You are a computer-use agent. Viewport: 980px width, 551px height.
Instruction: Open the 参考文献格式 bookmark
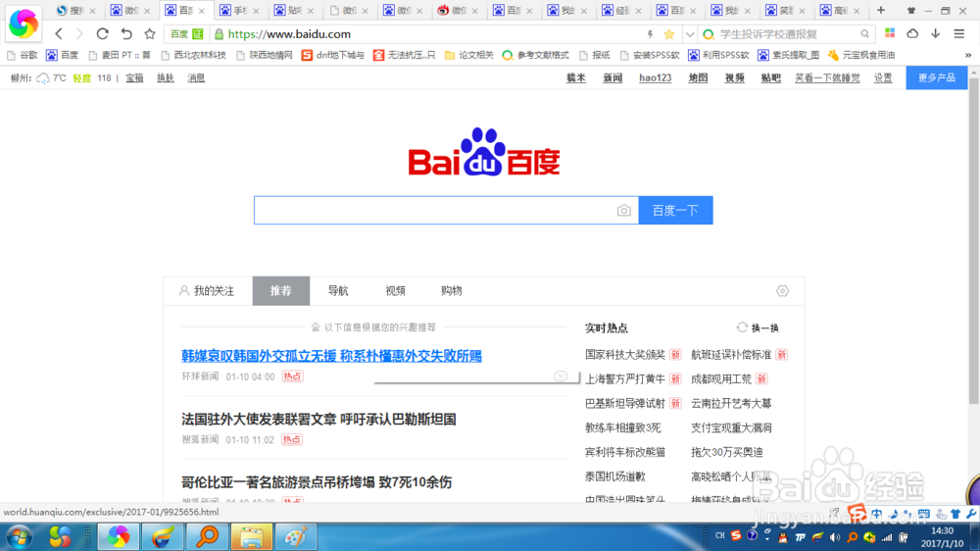536,55
